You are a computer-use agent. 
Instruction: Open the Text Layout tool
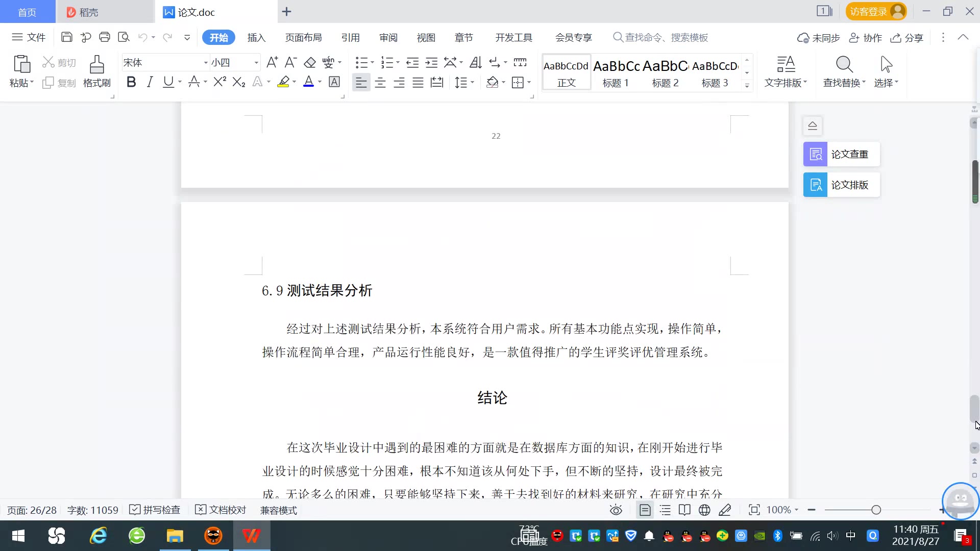pyautogui.click(x=786, y=71)
